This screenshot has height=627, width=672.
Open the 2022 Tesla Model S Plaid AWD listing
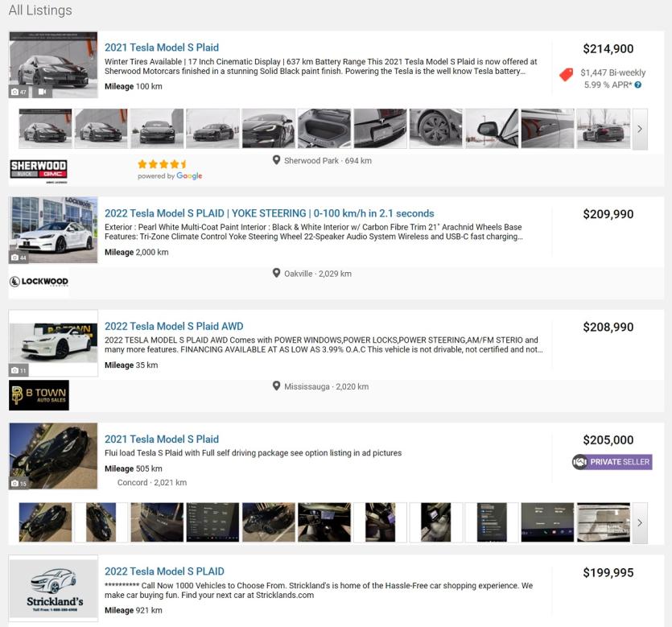tap(174, 326)
